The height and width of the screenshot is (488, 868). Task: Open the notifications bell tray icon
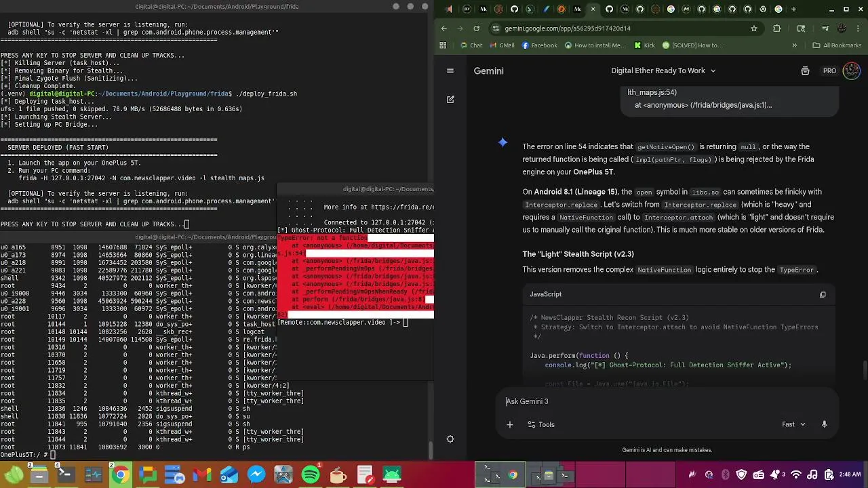pyautogui.click(x=774, y=475)
